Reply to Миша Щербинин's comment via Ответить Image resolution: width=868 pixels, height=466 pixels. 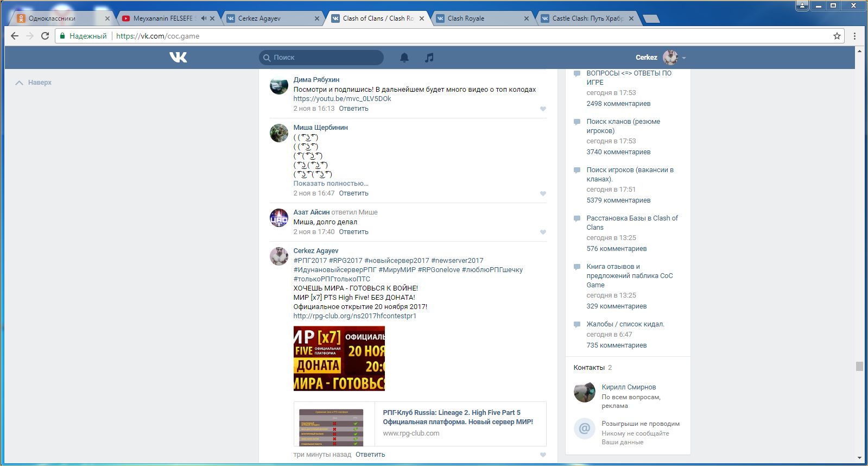(x=353, y=193)
